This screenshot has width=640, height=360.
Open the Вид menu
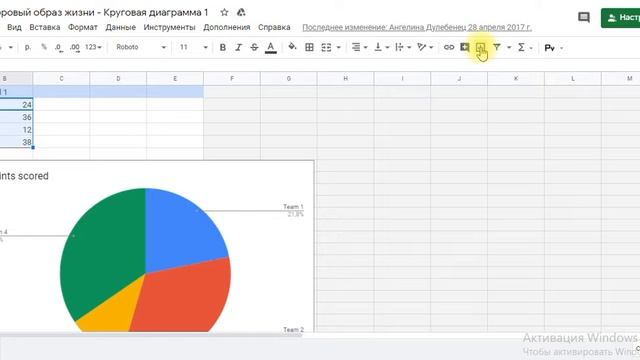point(14,27)
